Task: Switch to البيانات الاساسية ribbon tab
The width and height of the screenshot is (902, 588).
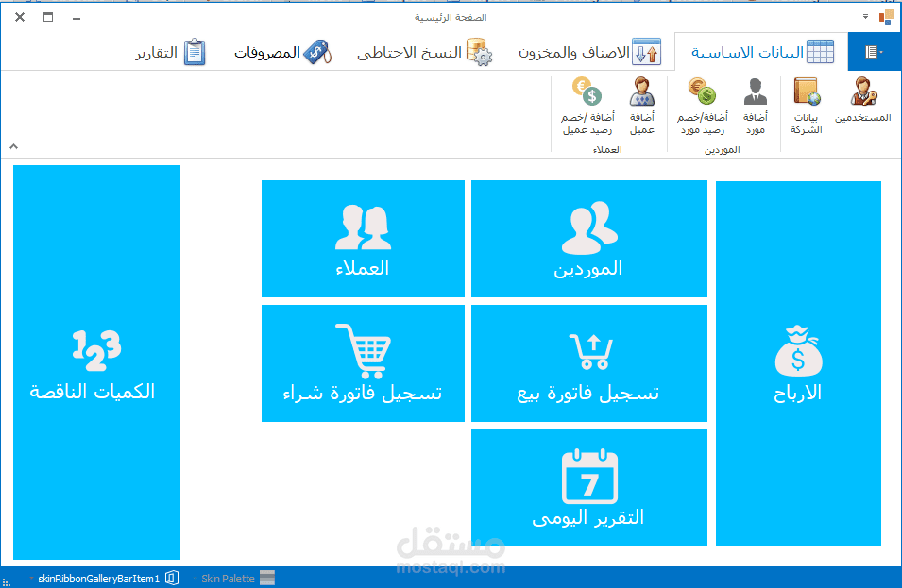Action: [761, 52]
